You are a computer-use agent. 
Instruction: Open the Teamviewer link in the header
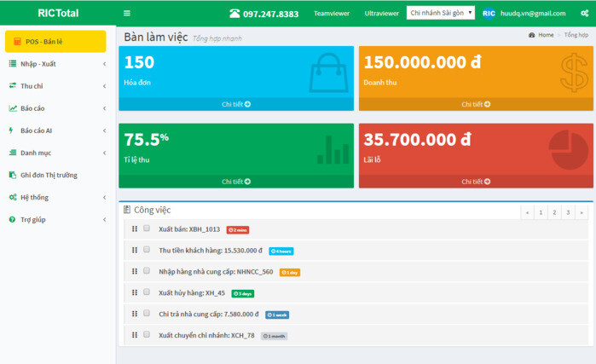332,14
